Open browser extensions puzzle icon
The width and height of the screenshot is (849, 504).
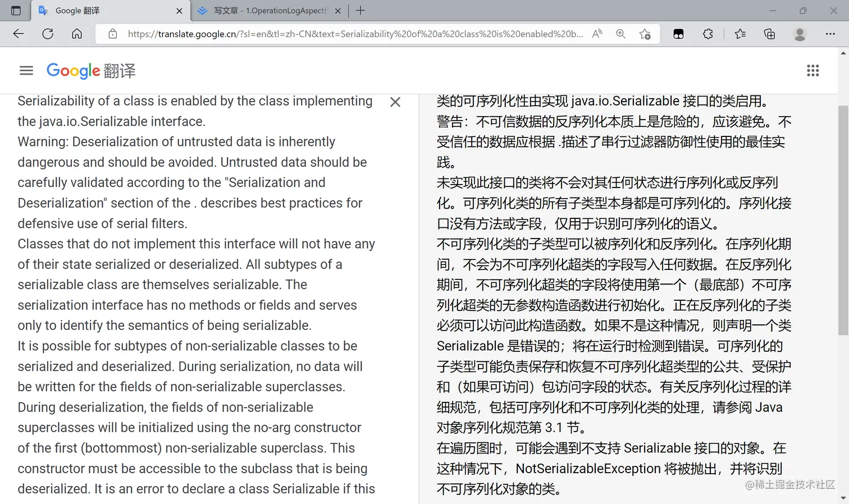click(708, 34)
